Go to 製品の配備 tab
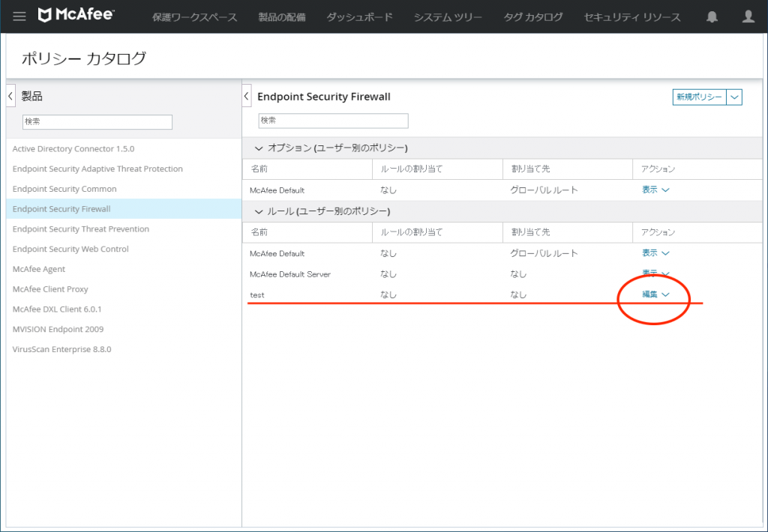 click(x=282, y=17)
